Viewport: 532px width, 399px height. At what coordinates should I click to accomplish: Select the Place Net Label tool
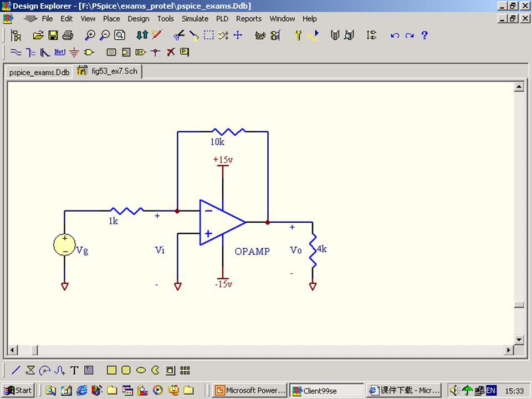click(x=59, y=52)
